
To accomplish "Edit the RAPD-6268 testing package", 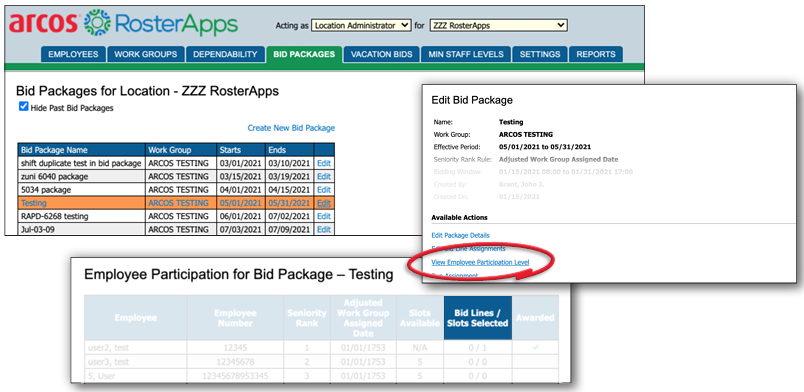I will tap(324, 217).
